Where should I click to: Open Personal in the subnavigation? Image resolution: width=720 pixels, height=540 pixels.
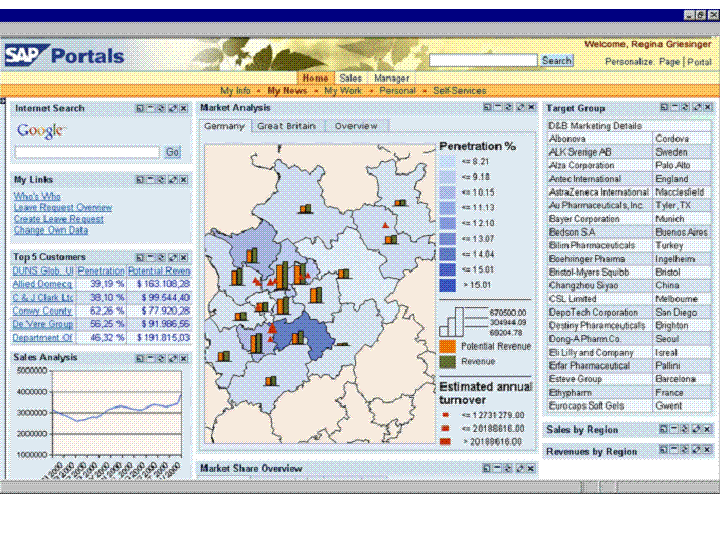point(397,90)
